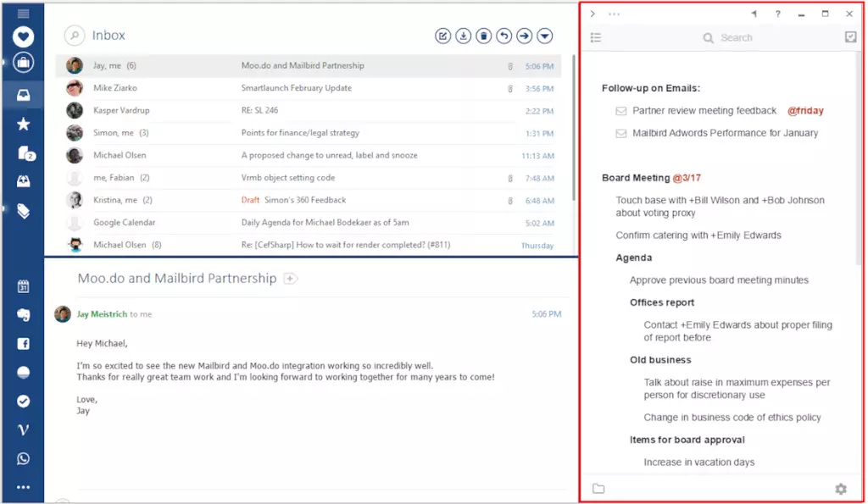Click the Inbox search magnifier icon

(75, 36)
